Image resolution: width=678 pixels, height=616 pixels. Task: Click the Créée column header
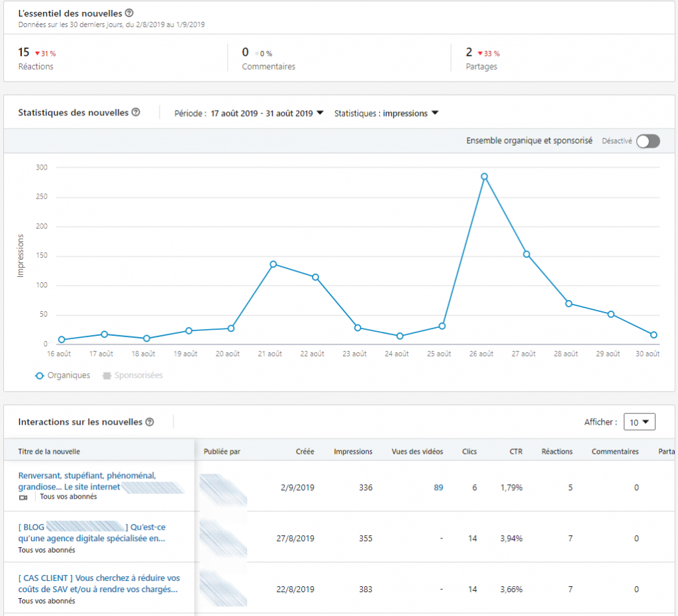tap(305, 452)
